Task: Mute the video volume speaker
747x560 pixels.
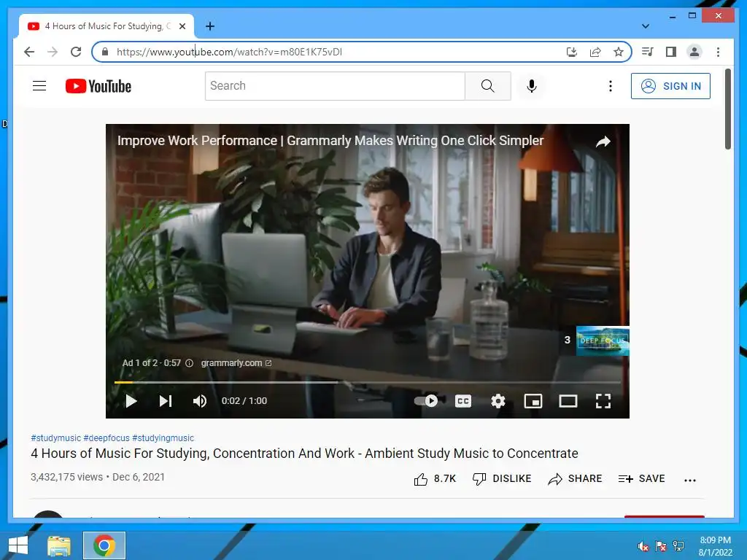Action: click(x=200, y=401)
